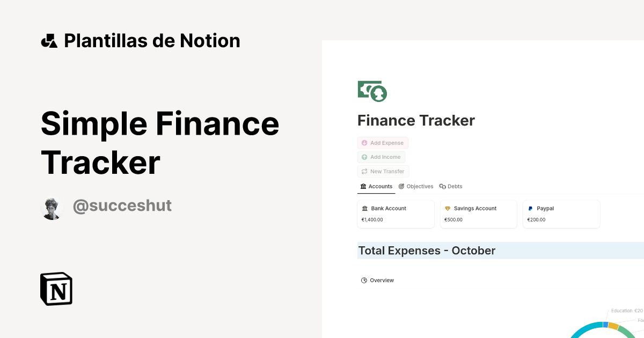Image resolution: width=644 pixels, height=338 pixels.
Task: Click the Finance Tracker money page icon
Action: click(x=372, y=91)
